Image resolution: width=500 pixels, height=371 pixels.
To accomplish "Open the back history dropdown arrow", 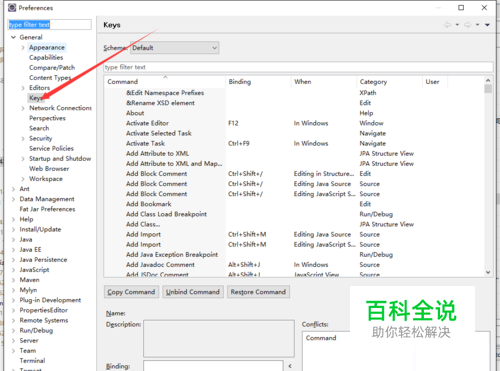I will (x=457, y=25).
